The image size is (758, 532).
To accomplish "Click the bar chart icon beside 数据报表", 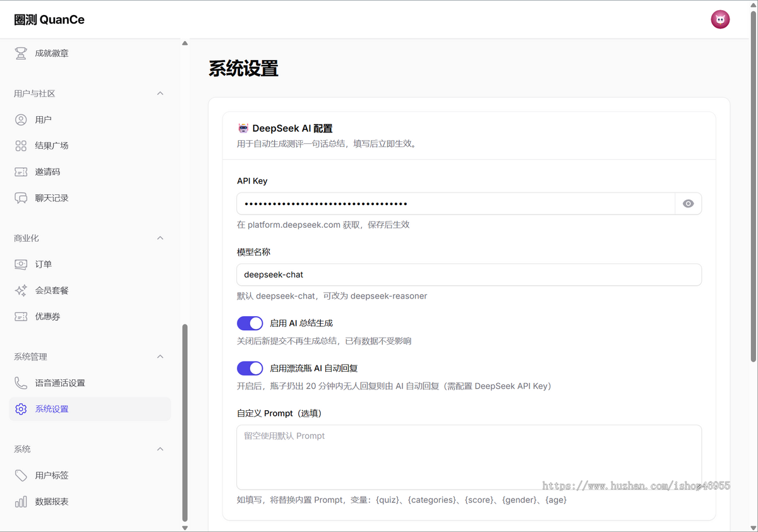I will [x=21, y=502].
